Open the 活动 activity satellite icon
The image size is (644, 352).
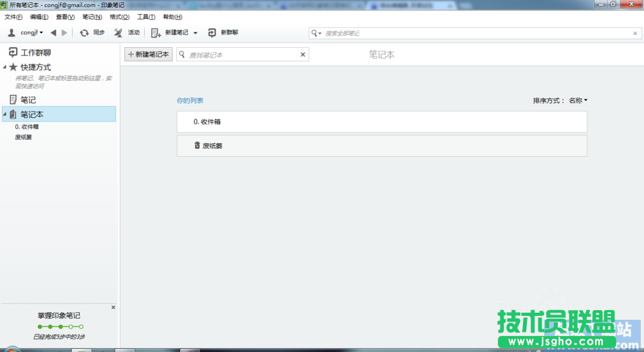118,32
